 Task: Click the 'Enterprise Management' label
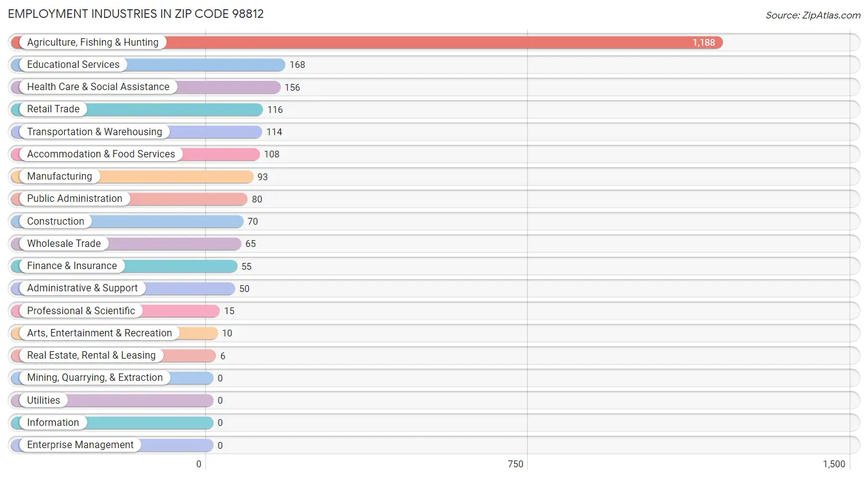(x=80, y=445)
